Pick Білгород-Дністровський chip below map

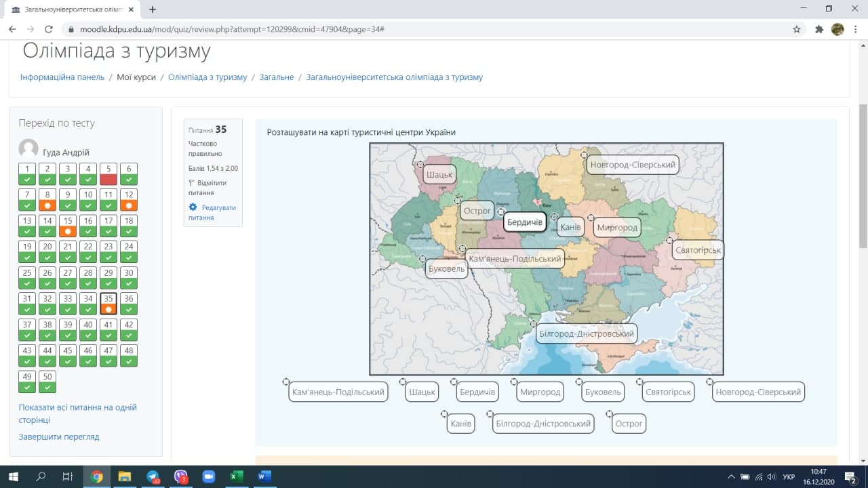tap(543, 424)
